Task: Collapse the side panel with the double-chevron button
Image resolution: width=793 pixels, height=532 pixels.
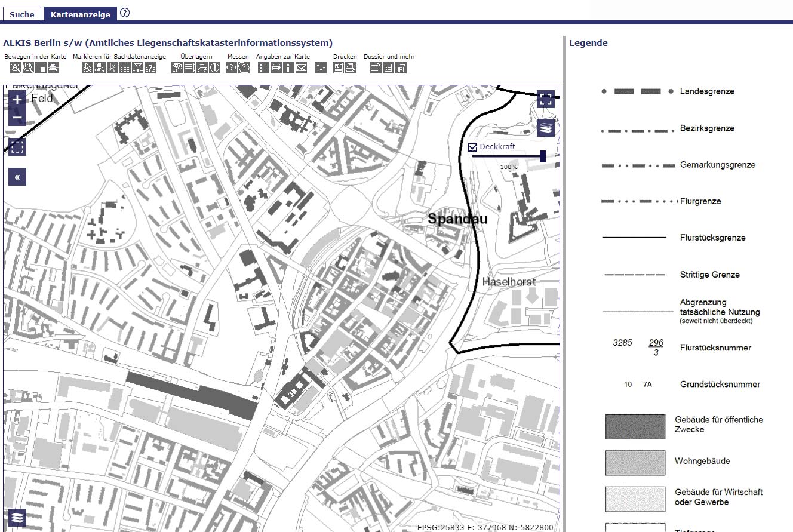Action: coord(17,177)
